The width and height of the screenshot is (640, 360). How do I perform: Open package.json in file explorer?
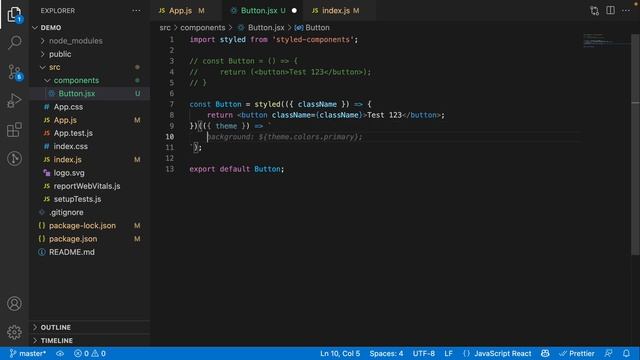point(90,239)
